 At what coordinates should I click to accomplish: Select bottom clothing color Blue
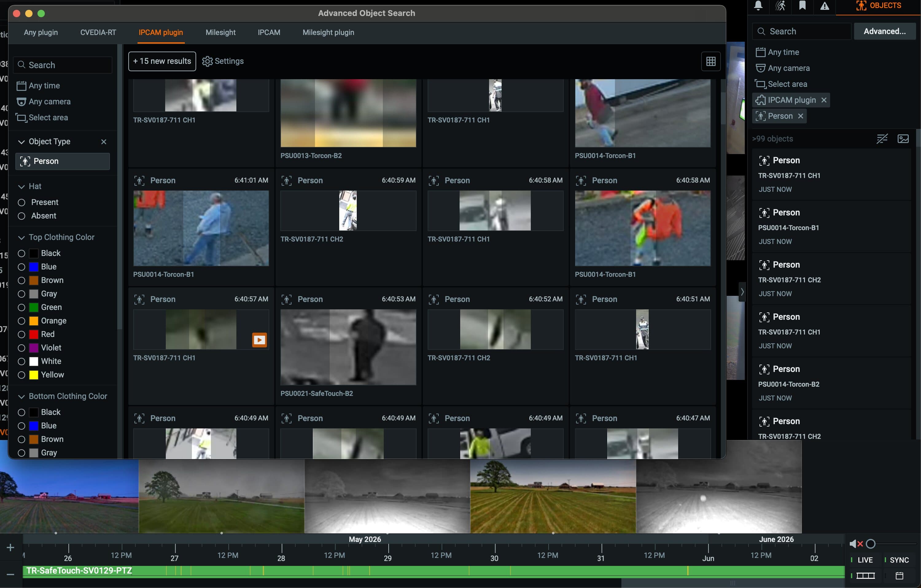[x=22, y=426]
